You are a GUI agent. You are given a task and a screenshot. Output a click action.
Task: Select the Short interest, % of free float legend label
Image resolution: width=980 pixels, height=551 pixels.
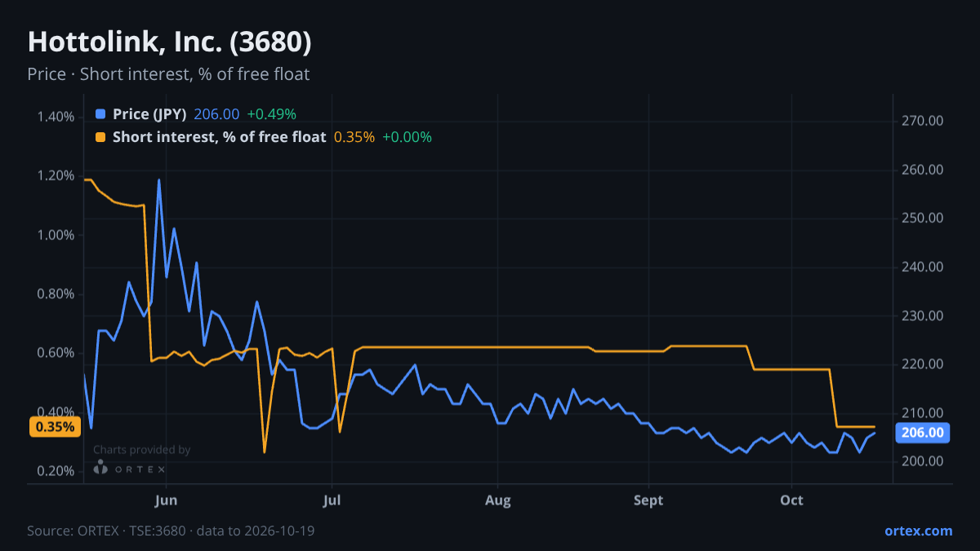click(x=219, y=137)
